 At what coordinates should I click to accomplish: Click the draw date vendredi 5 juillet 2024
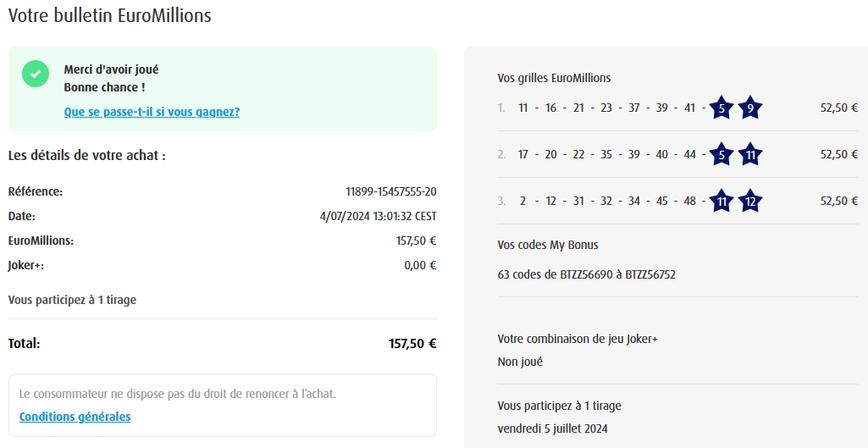click(552, 429)
